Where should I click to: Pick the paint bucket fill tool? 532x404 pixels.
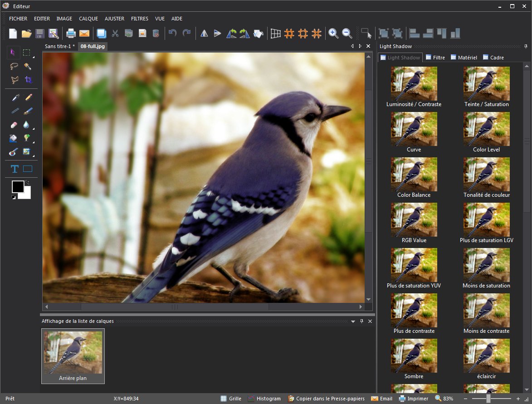point(13,138)
